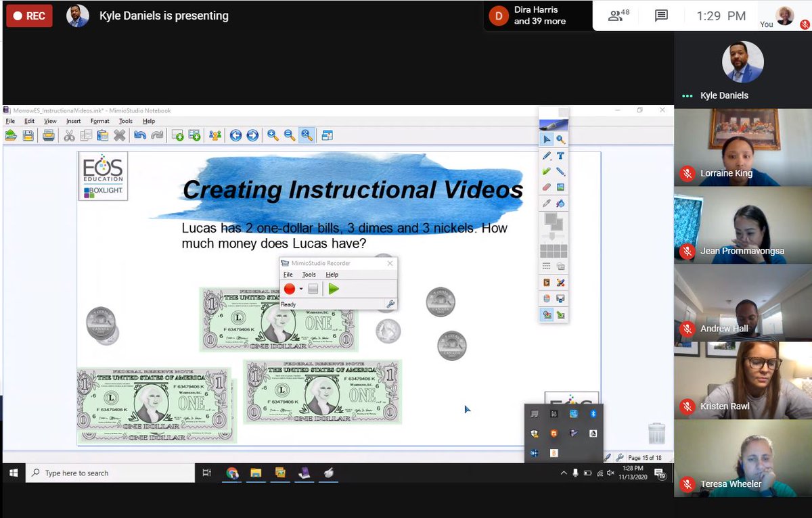
Task: Open the Format menu in MimioStudio Notebook
Action: point(100,121)
